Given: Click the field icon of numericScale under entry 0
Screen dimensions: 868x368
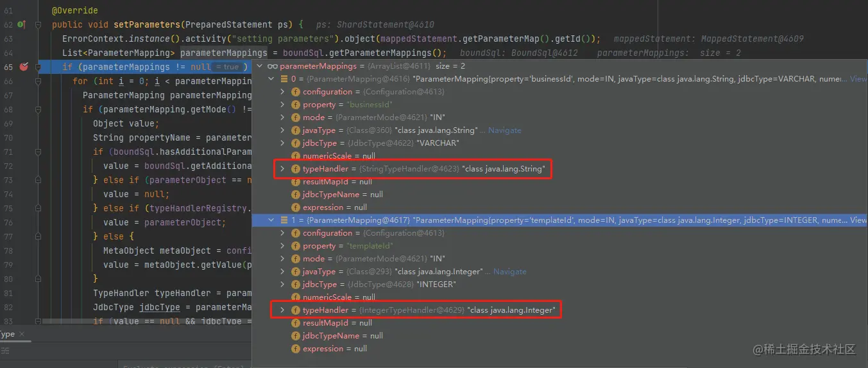Looking at the screenshot, I should (296, 156).
